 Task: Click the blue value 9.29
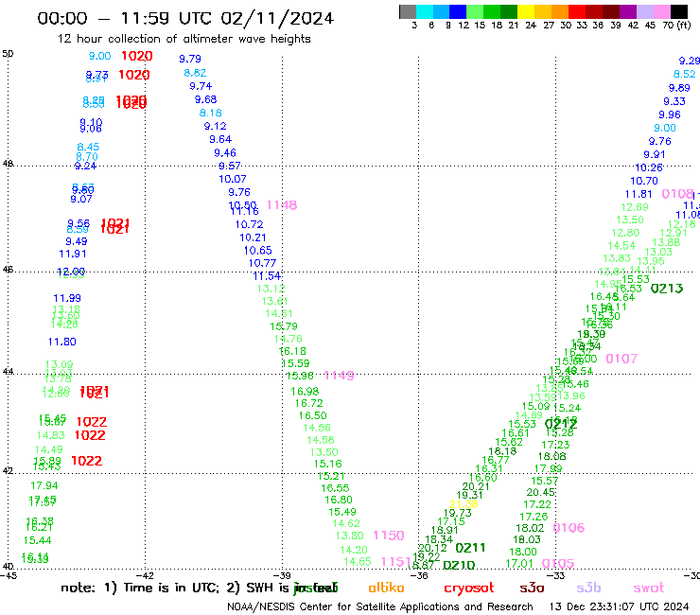tap(690, 61)
